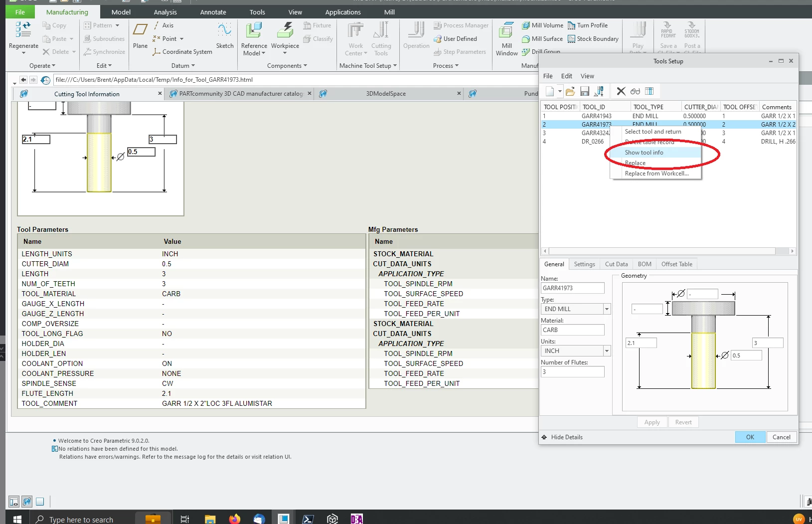Click the tool Name input field
812x524 pixels.
pos(573,288)
